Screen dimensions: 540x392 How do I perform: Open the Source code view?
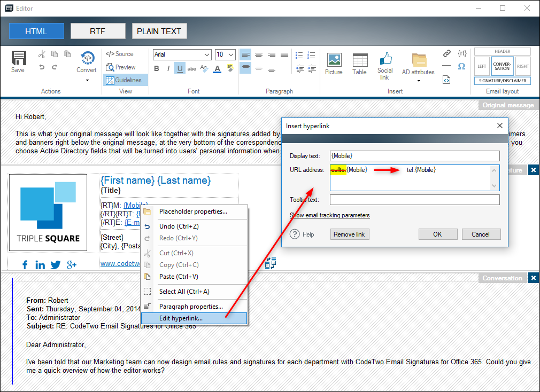point(119,54)
